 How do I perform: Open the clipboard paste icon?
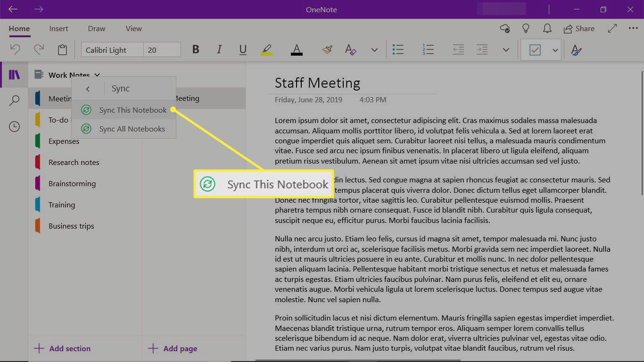62,49
